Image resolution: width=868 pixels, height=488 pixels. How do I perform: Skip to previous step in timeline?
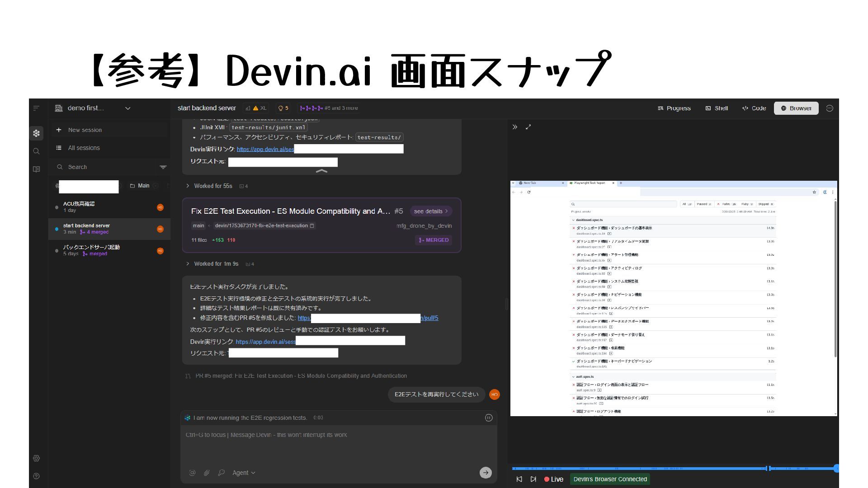tap(519, 479)
